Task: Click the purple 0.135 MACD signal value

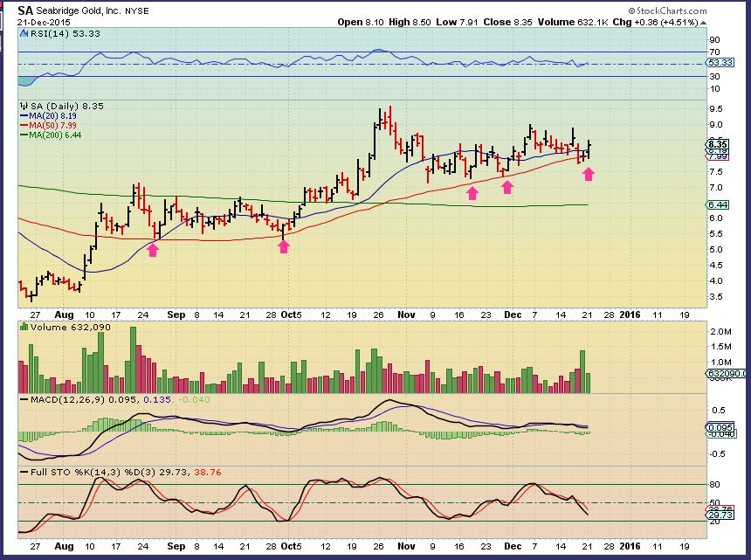Action: [157, 399]
